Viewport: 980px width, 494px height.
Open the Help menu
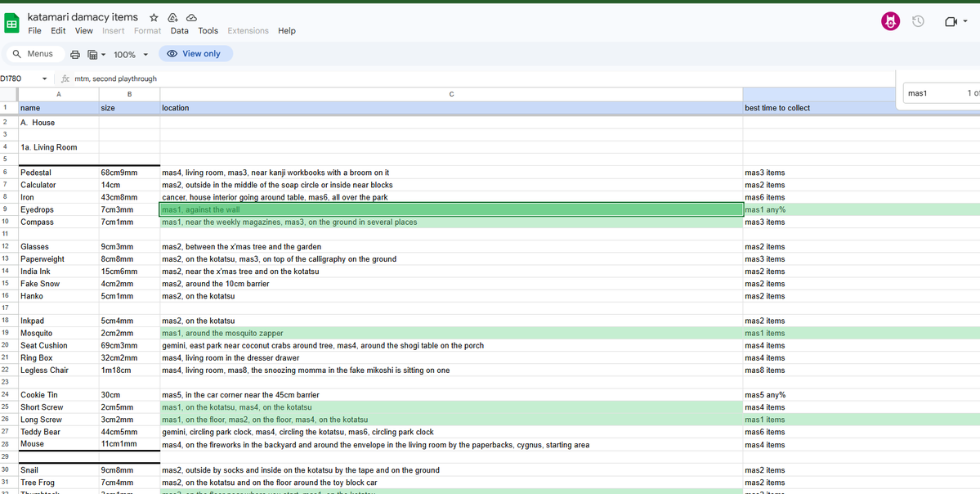(287, 30)
